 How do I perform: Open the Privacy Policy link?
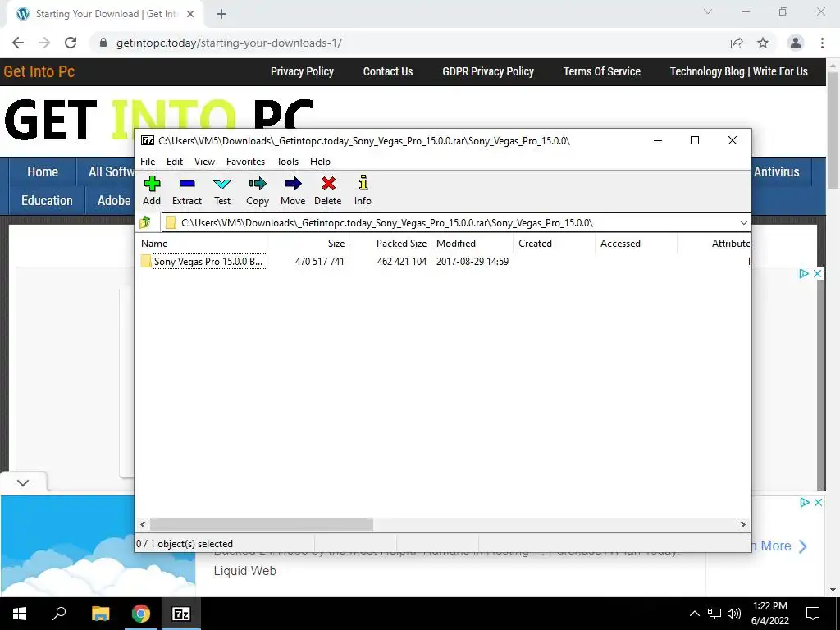tap(302, 71)
